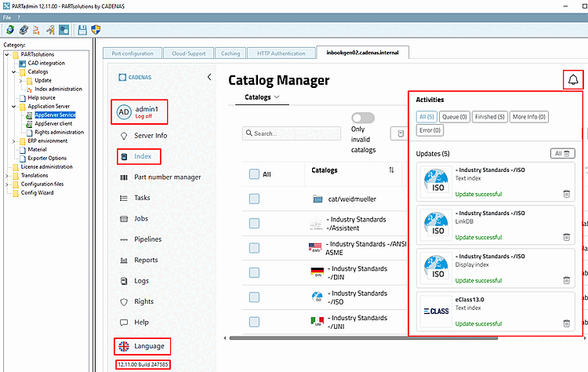The image size is (588, 372).
Task: Click the Log off link
Action: tap(143, 116)
